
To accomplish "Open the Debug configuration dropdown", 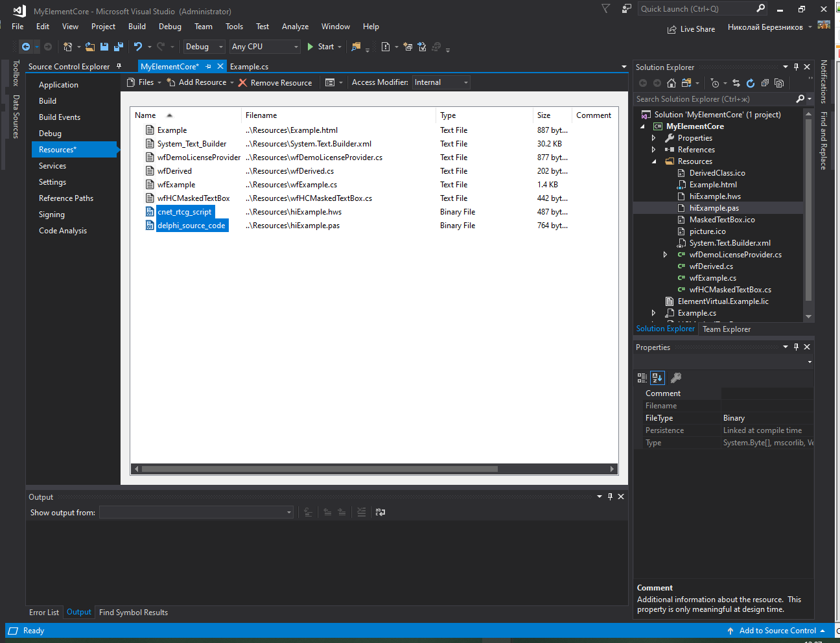I will coord(204,47).
